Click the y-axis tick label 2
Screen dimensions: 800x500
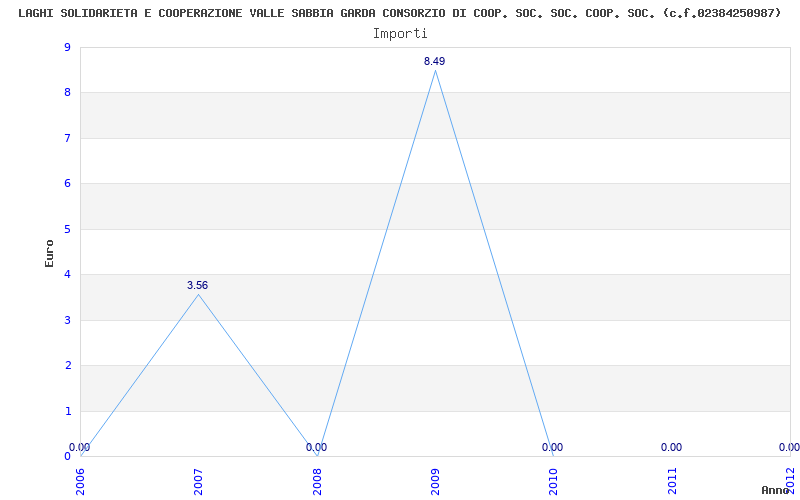click(67, 366)
